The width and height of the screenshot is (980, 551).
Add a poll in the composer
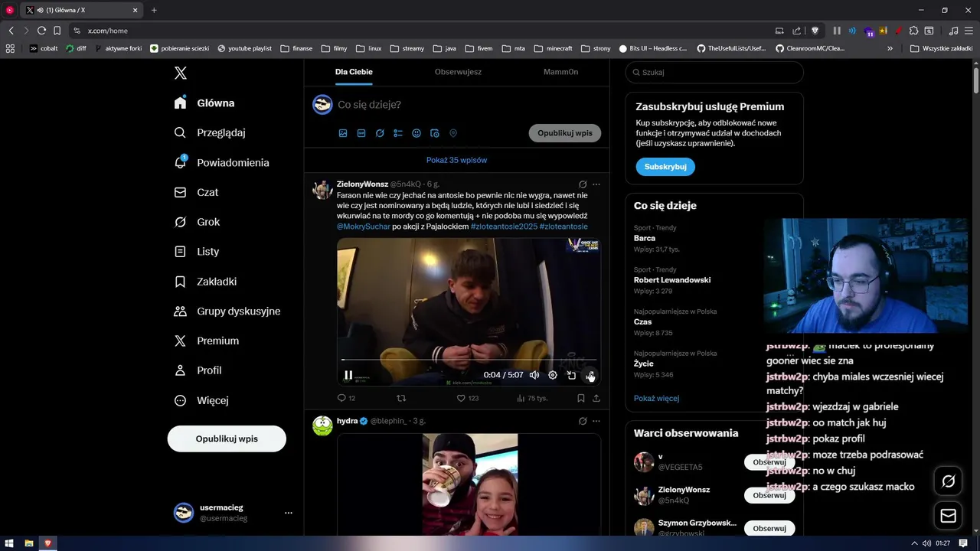(x=398, y=133)
